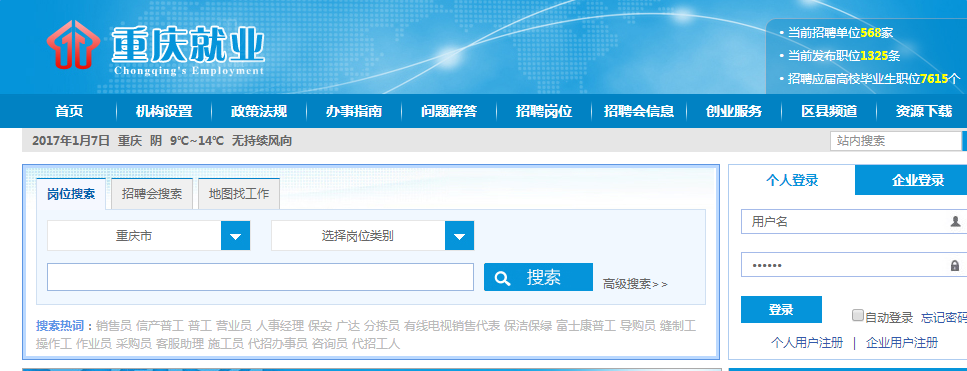Viewport: 967px width, 371px height.
Task: Click hot keyword 操作工
Action: tap(54, 344)
